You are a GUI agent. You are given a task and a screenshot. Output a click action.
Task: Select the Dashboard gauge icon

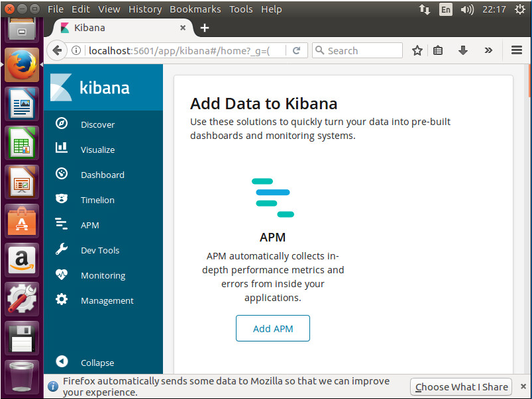click(62, 173)
